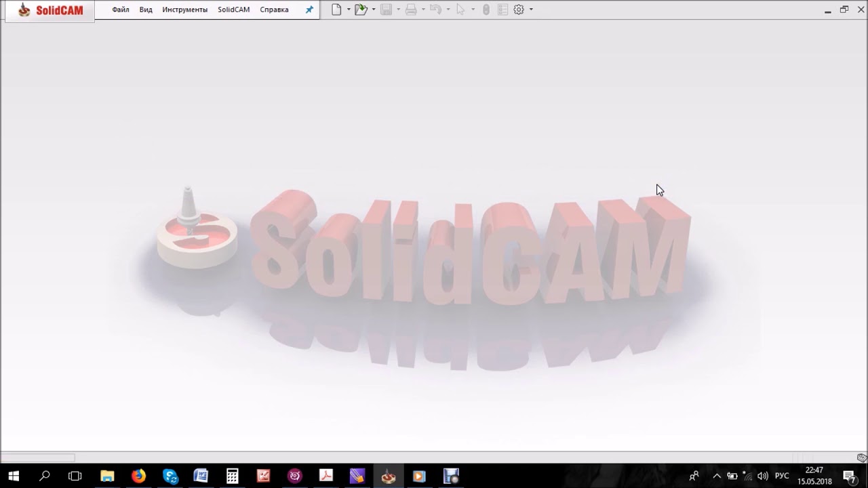The height and width of the screenshot is (488, 868).
Task: Click the Print icon
Action: tap(411, 9)
